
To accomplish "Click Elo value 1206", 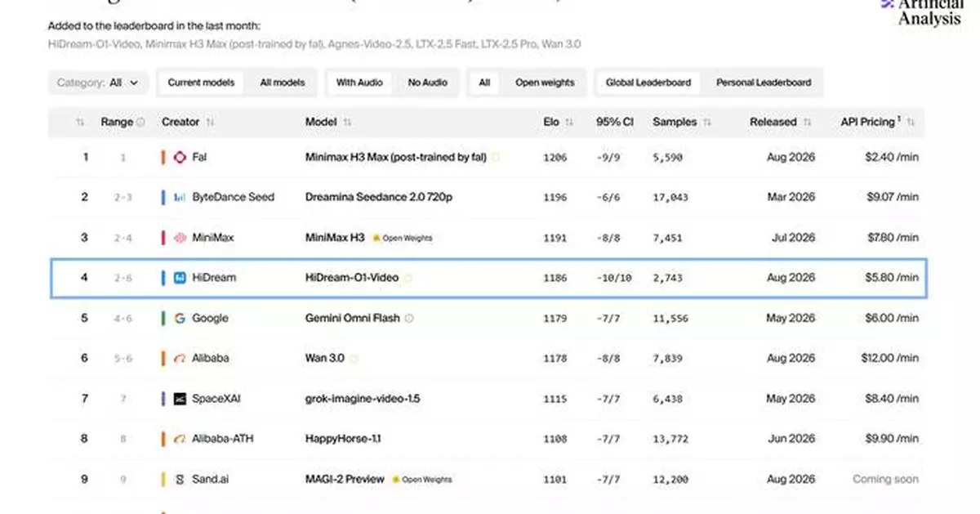I will coord(555,157).
